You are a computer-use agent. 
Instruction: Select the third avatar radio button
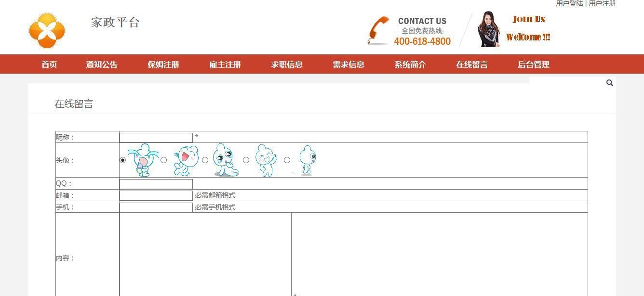point(205,160)
